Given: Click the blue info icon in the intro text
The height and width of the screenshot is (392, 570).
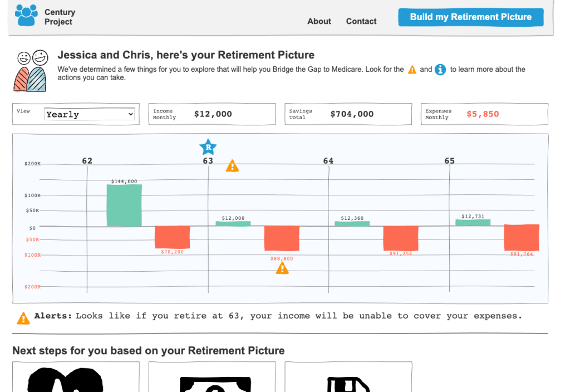Looking at the screenshot, I should [440, 70].
